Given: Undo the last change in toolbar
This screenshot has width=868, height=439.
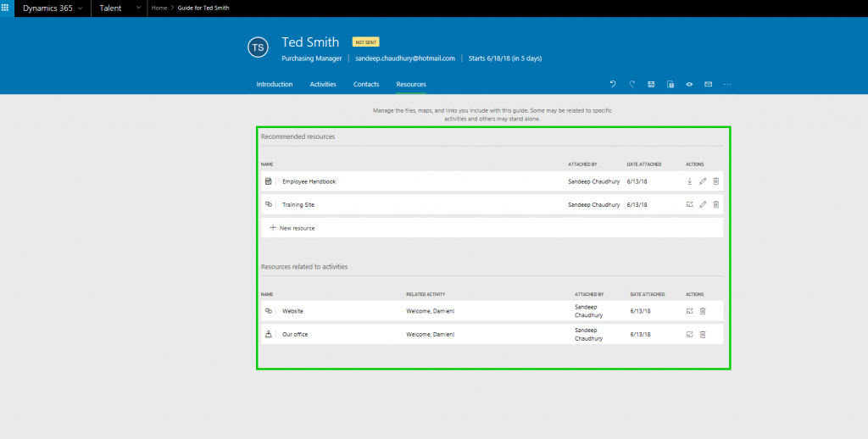Looking at the screenshot, I should coord(613,84).
